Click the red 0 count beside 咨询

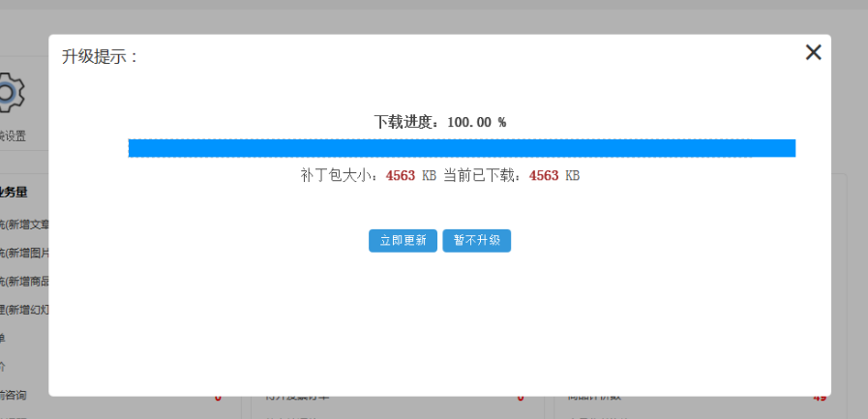[218, 397]
